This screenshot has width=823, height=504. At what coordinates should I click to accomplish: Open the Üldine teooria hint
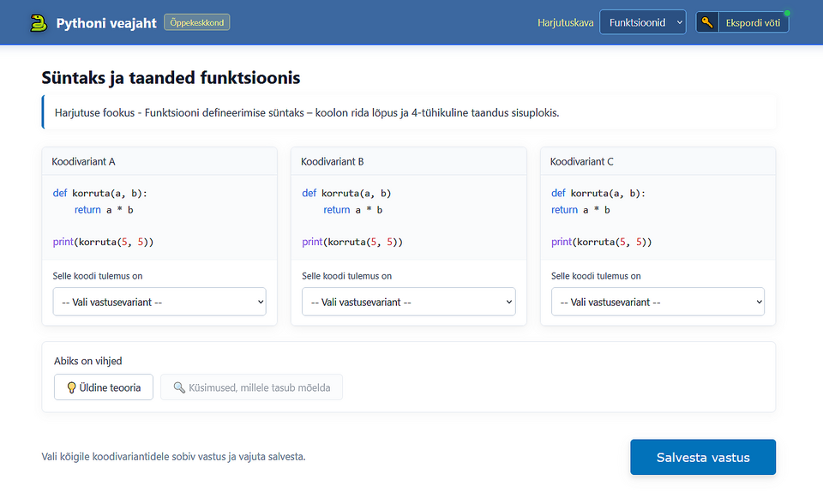tap(104, 387)
